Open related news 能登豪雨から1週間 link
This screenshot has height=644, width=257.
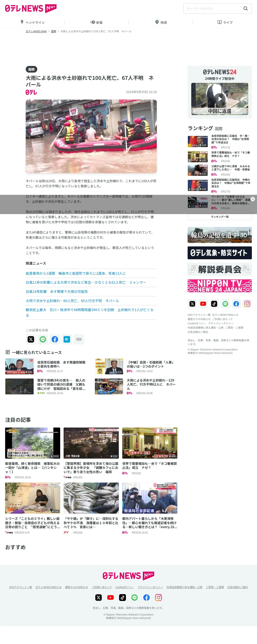76,273
